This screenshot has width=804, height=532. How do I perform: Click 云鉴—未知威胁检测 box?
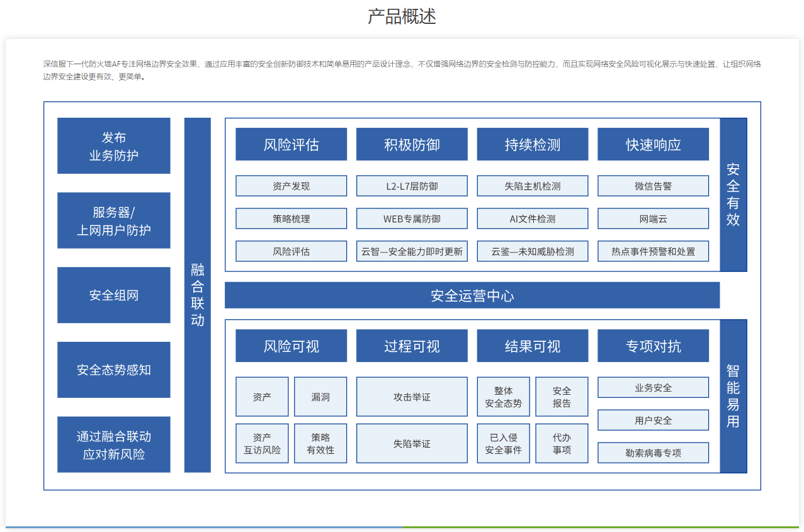[x=533, y=251]
